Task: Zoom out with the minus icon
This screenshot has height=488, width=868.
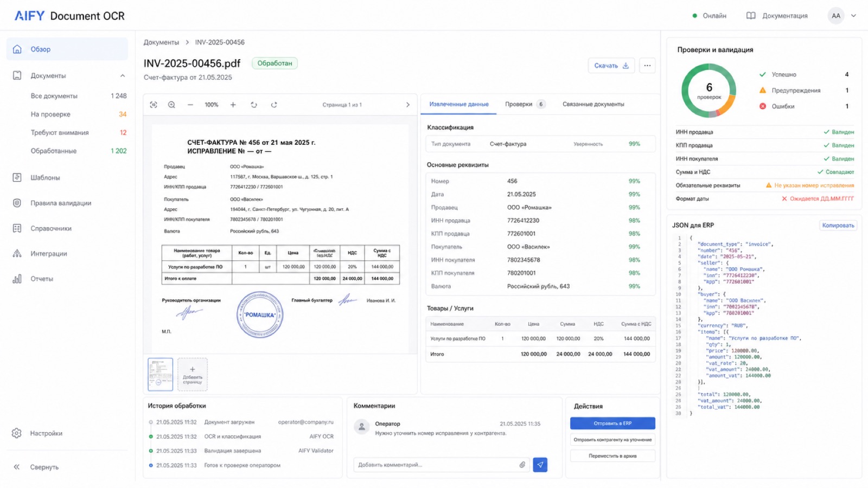Action: click(x=190, y=105)
